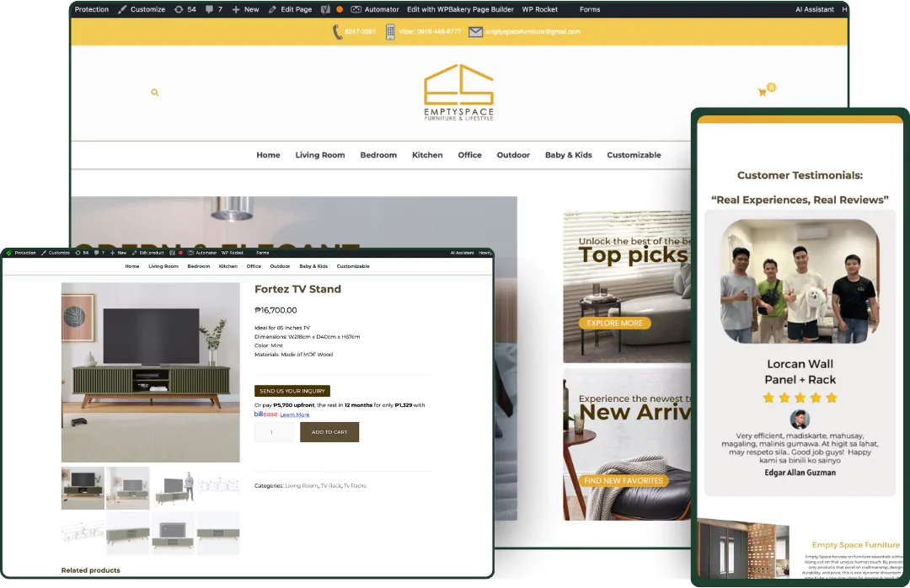Screen dimensions: 910x588
Task: Click the updates icon showing 54
Action: pyautogui.click(x=185, y=9)
